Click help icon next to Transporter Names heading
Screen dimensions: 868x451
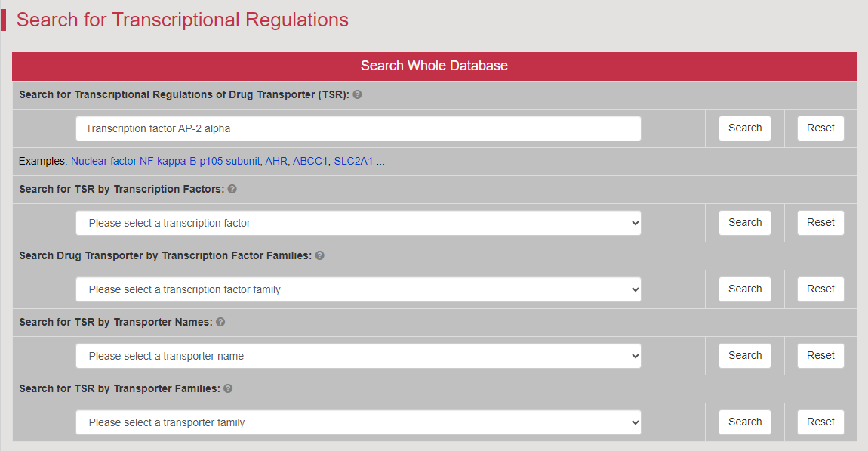point(220,323)
